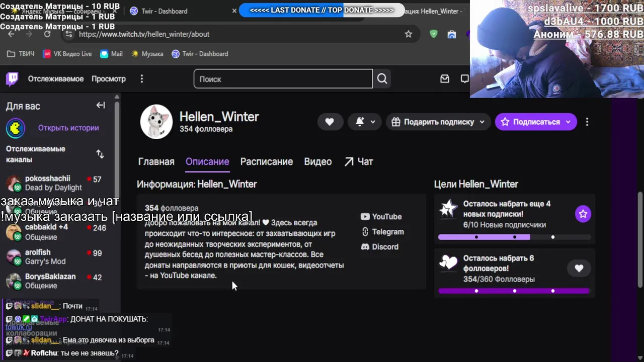
Task: Click the subscribers goal star button
Action: 583,214
